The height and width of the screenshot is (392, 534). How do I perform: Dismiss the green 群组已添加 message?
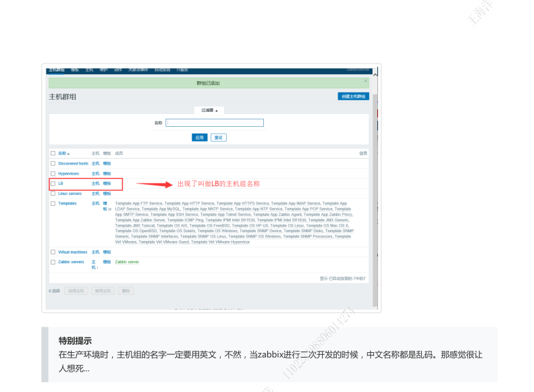pyautogui.click(x=365, y=81)
